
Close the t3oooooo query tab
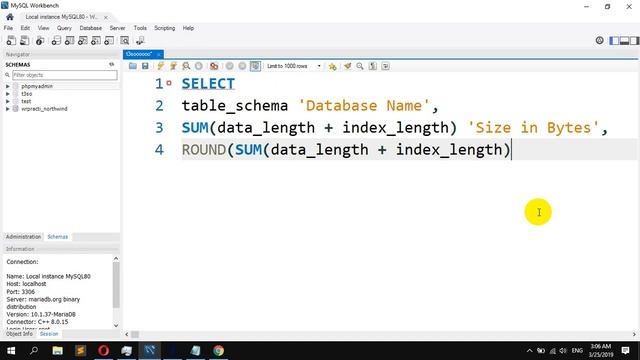pyautogui.click(x=159, y=54)
